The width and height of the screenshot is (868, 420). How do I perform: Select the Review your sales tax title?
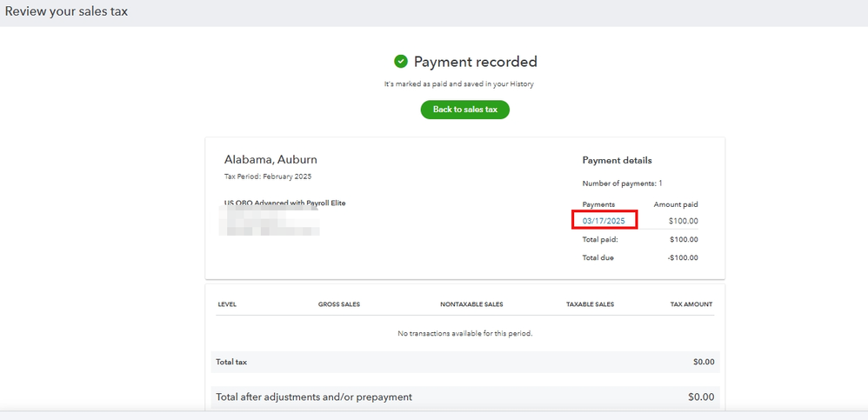tap(66, 12)
